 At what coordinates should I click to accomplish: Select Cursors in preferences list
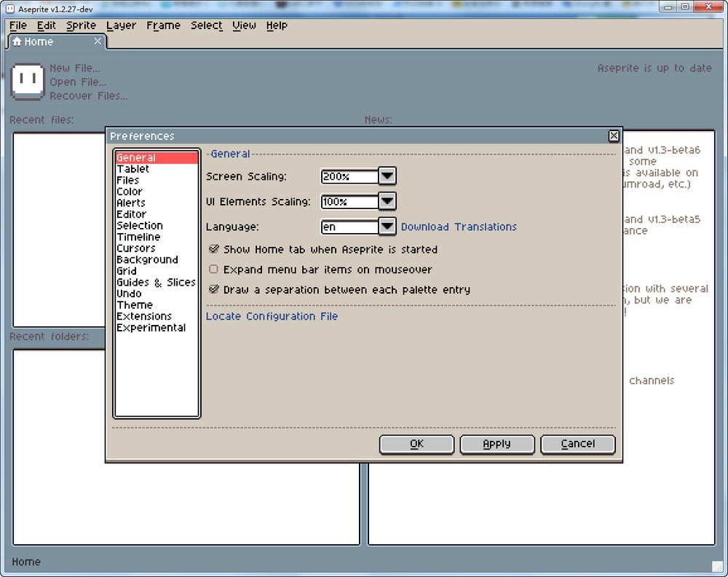[157, 248]
